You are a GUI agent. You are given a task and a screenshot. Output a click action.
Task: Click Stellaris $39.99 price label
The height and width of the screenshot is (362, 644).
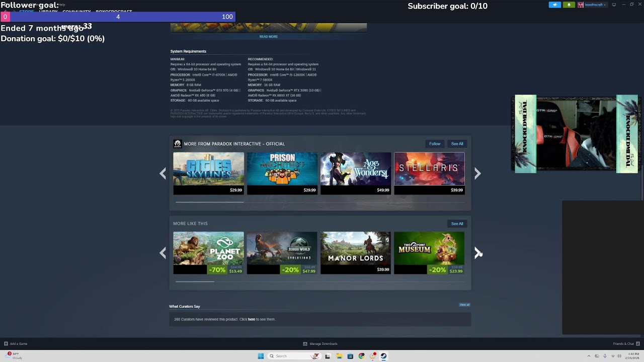457,190
